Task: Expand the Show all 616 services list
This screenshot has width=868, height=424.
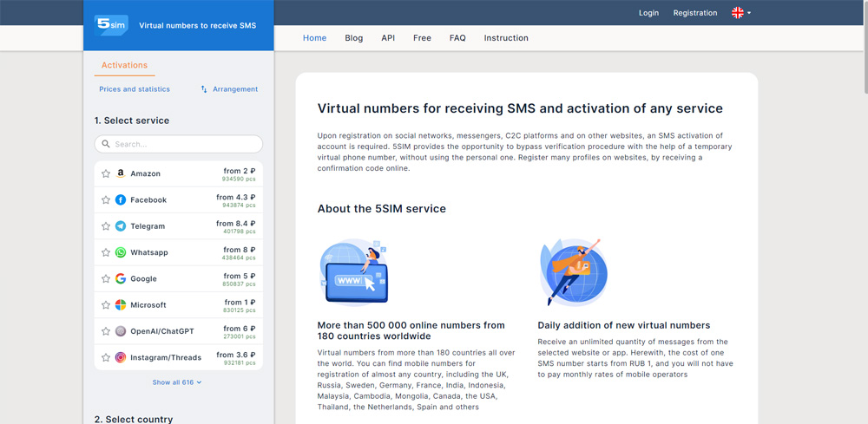Action: click(177, 382)
